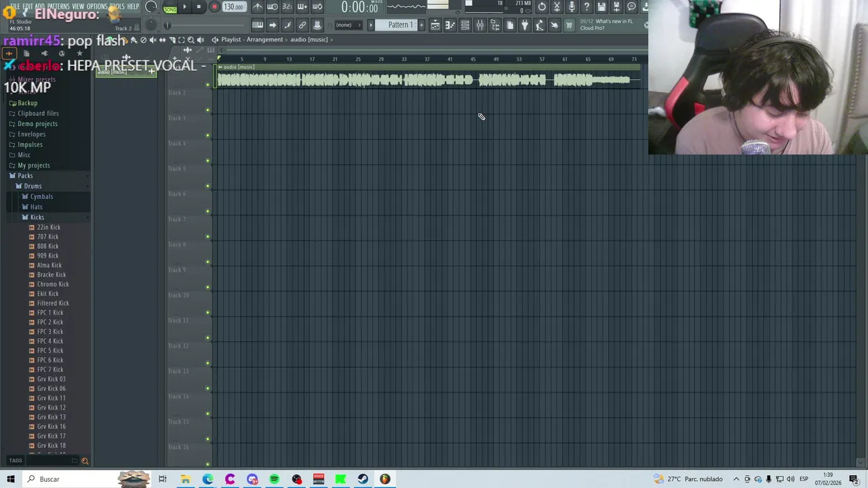Stop playback with the Stop button
Image resolution: width=868 pixels, height=488 pixels.
tap(199, 7)
